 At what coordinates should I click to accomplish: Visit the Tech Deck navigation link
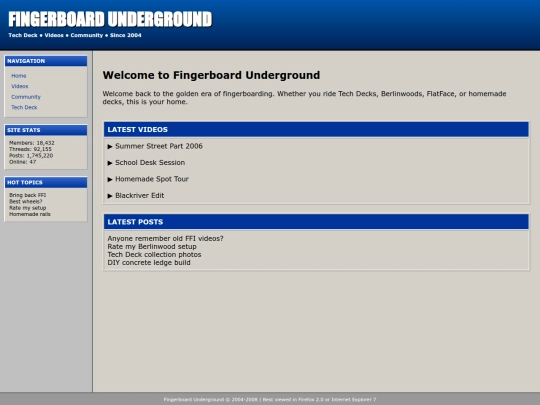pyautogui.click(x=24, y=107)
